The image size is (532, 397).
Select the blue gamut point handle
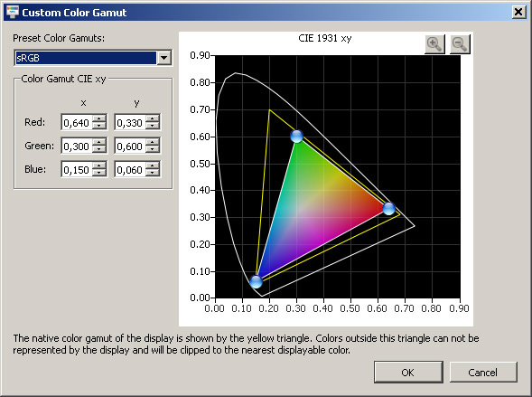[256, 281]
